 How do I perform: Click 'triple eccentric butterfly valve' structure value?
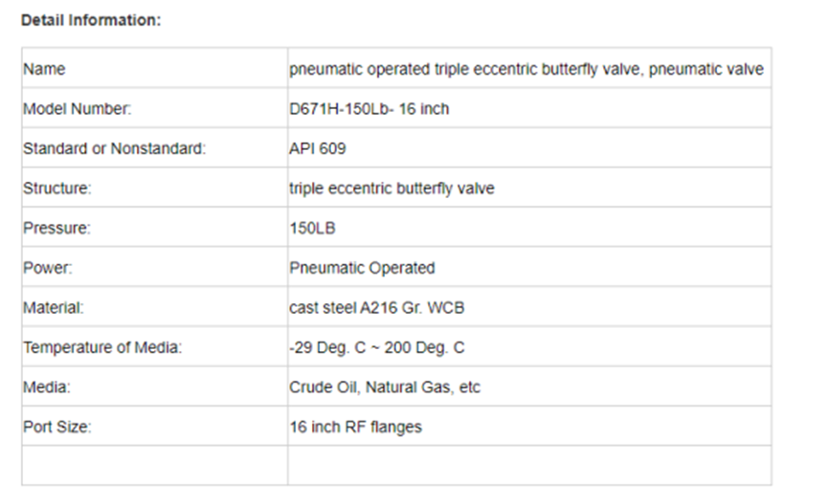[x=391, y=189]
